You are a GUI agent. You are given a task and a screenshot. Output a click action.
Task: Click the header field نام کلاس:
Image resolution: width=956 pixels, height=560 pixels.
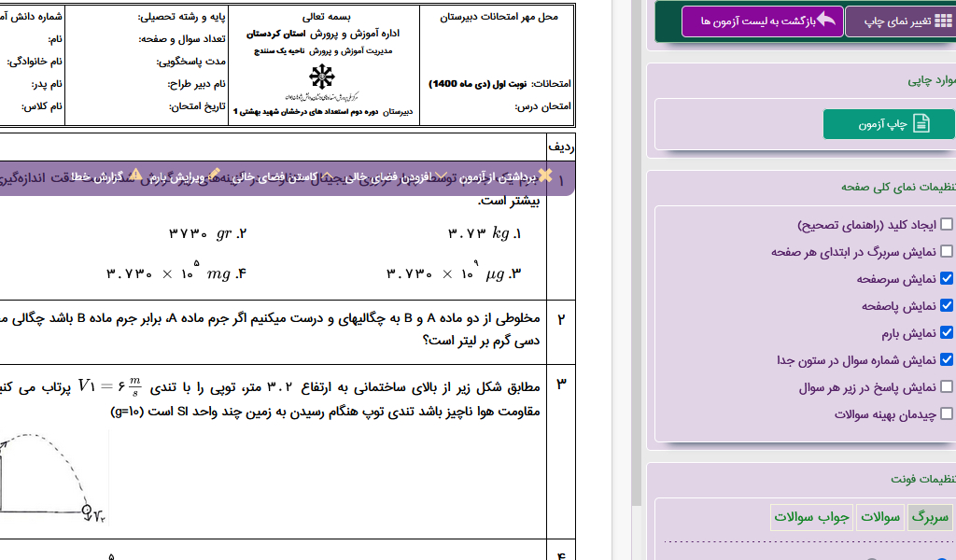coord(42,106)
